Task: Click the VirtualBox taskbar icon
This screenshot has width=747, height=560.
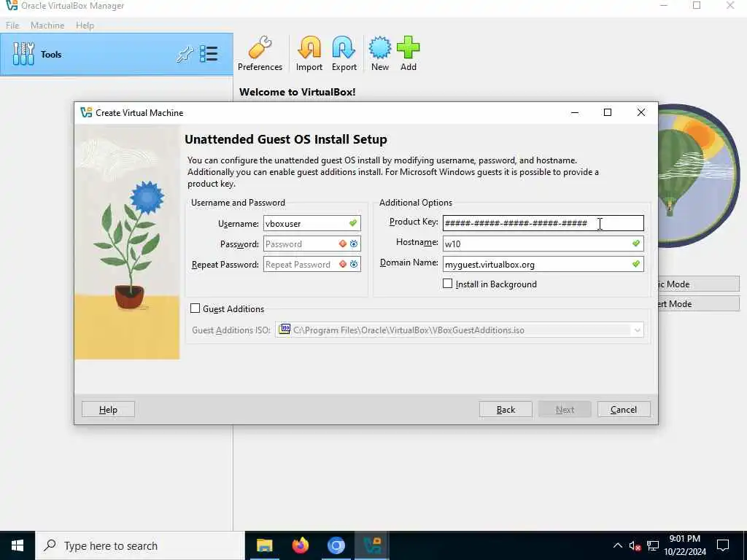Action: click(371, 545)
